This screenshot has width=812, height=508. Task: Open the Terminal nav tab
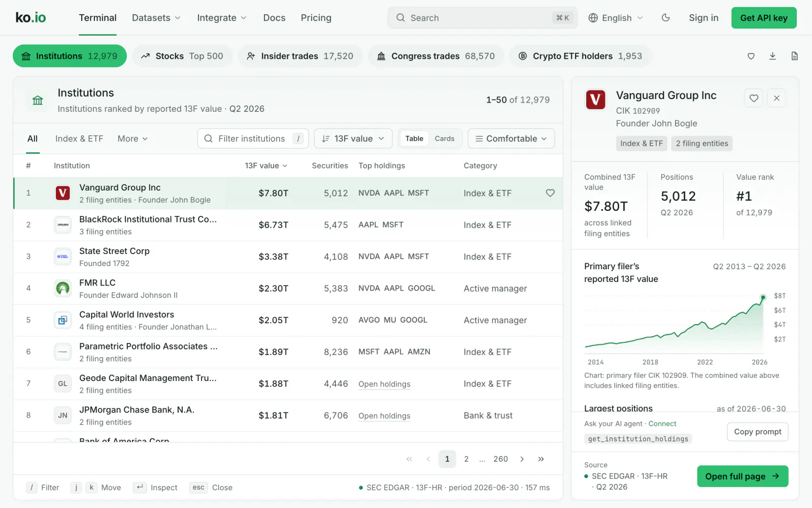(x=97, y=18)
